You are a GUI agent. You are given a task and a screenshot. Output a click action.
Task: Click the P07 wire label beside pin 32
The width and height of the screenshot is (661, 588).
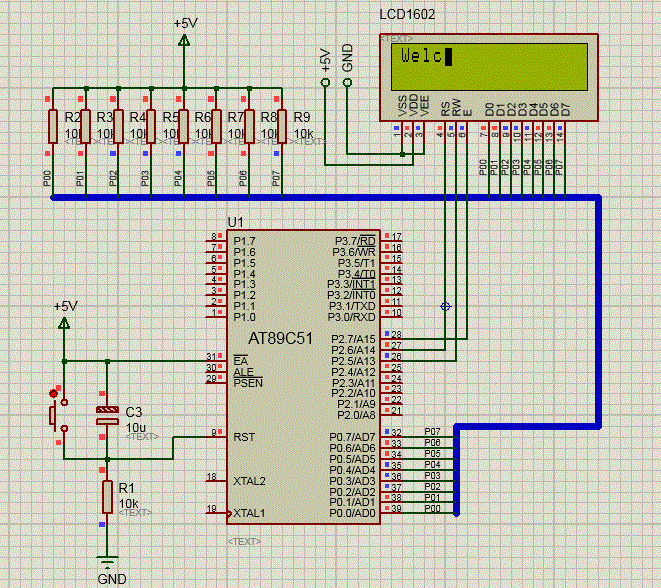coord(432,432)
